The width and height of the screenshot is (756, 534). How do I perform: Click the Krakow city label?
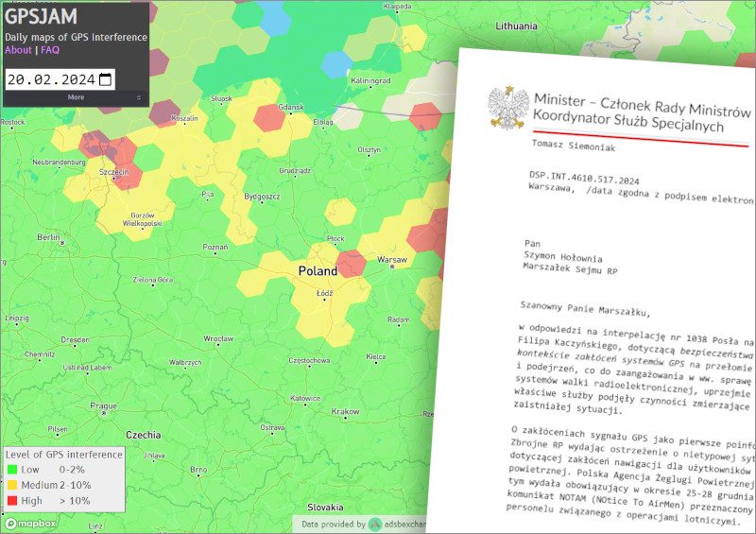coord(345,411)
